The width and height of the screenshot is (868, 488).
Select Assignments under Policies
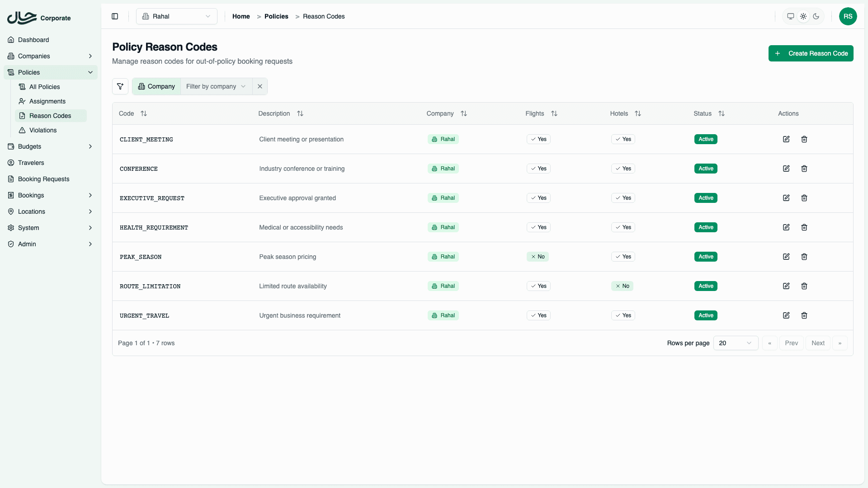[x=47, y=101]
